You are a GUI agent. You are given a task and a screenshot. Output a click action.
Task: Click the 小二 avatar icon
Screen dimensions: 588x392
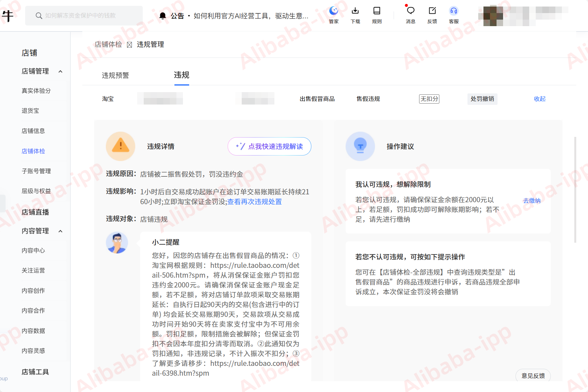(x=117, y=243)
